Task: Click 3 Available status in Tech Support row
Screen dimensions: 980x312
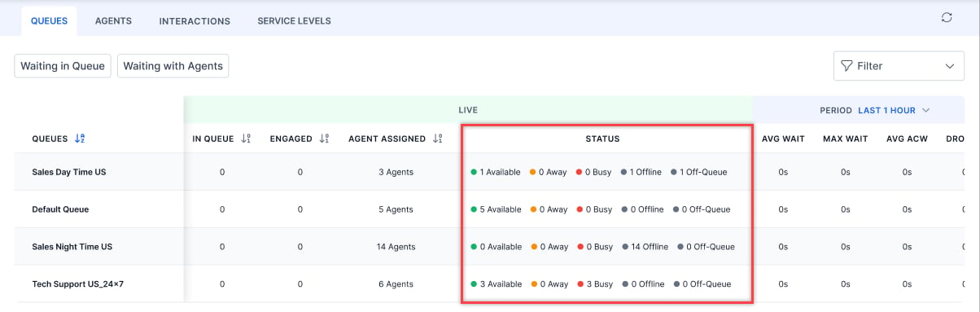Action: (x=496, y=284)
